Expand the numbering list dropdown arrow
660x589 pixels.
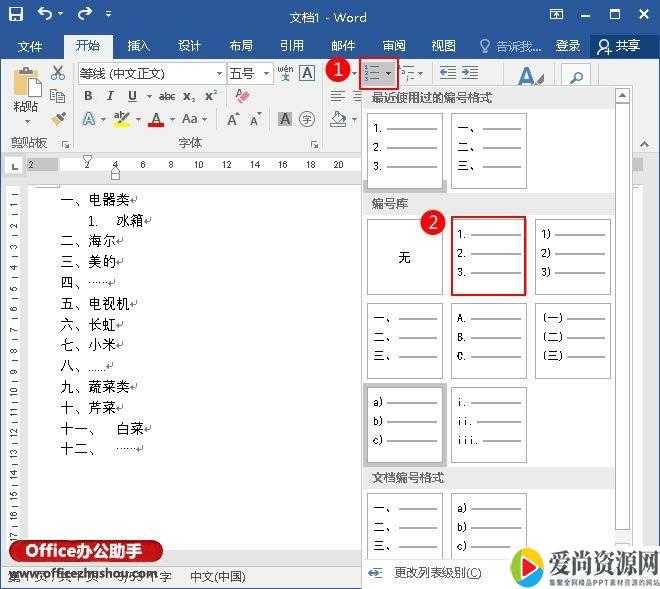(389, 73)
